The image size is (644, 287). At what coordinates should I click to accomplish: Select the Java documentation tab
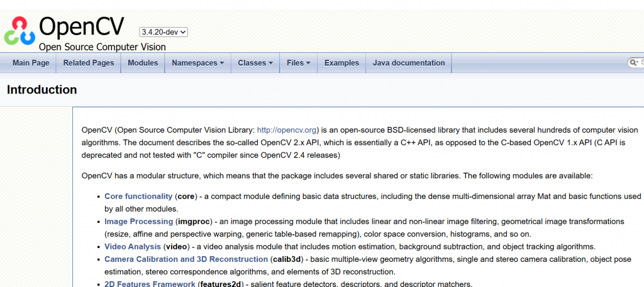point(408,63)
